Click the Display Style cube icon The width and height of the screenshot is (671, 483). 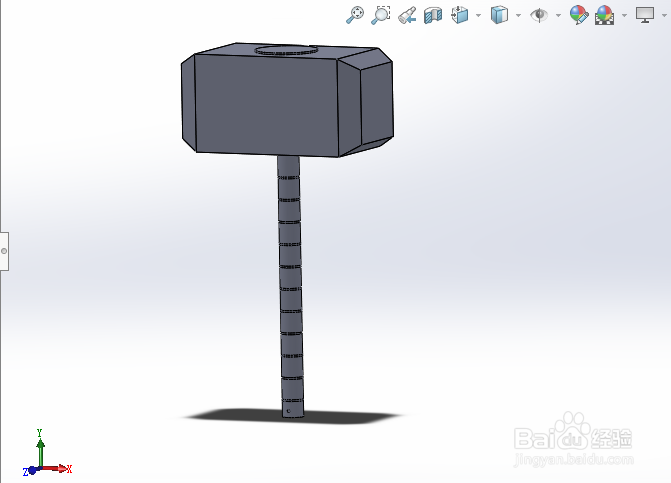499,15
